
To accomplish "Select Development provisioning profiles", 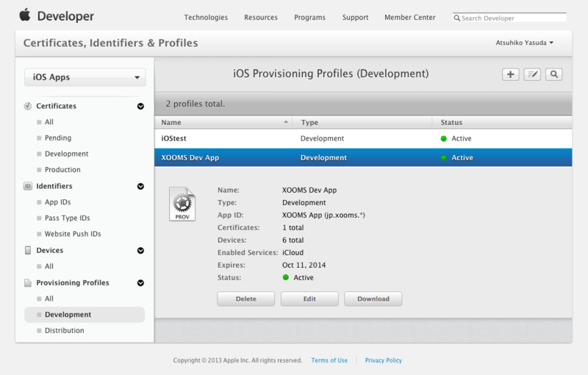I will (85, 315).
